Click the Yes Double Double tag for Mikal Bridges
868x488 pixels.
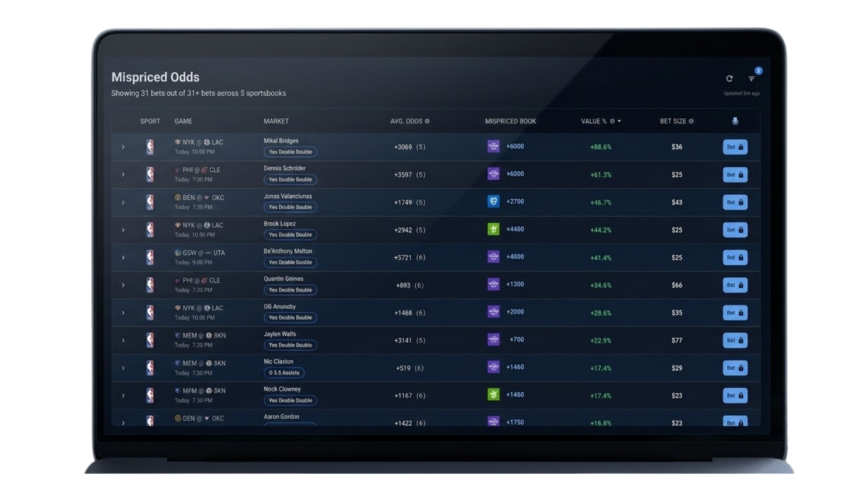pyautogui.click(x=290, y=152)
